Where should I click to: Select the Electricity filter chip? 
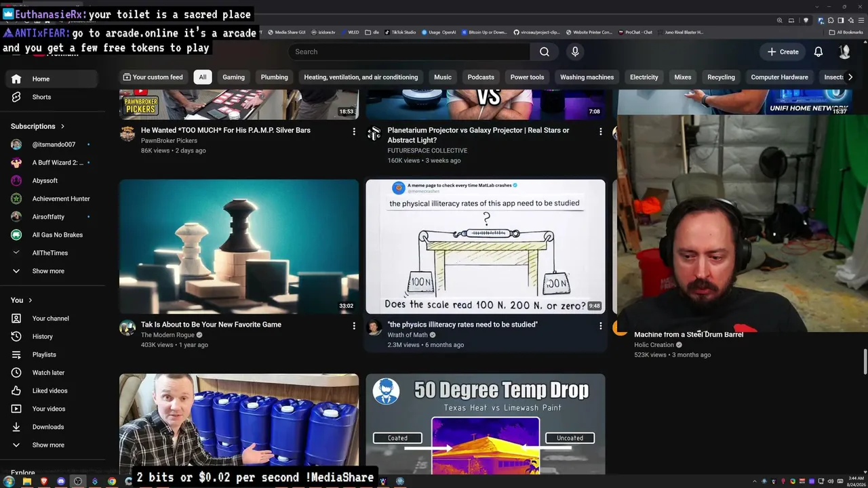[644, 77]
